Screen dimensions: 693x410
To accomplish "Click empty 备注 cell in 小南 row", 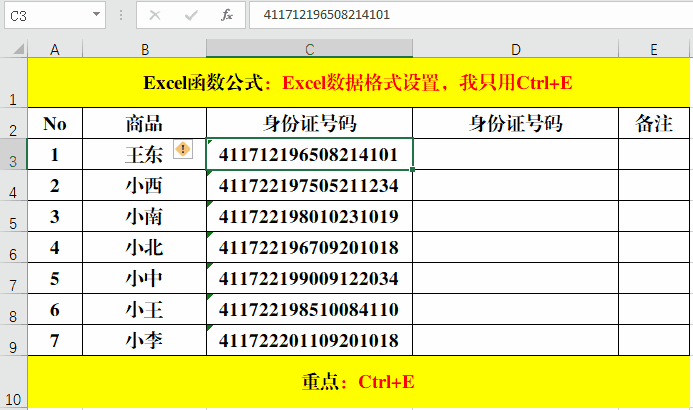I will click(x=654, y=216).
